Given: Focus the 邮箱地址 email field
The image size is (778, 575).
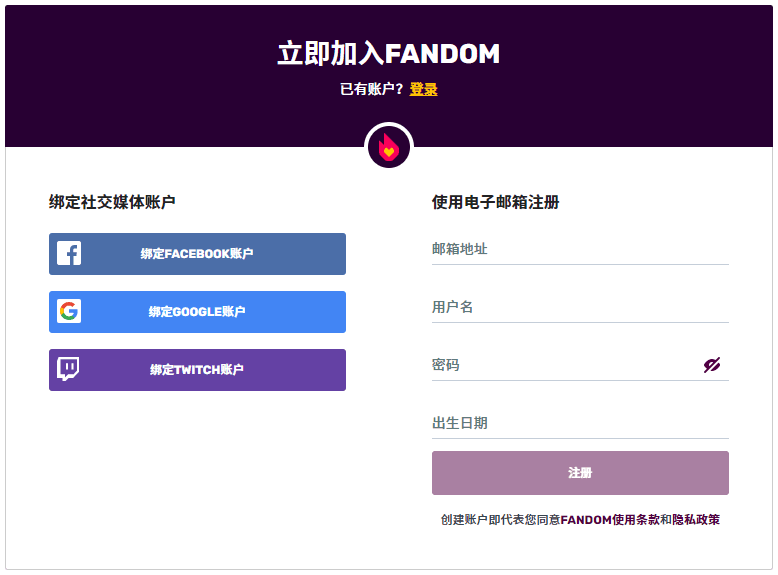Looking at the screenshot, I should [580, 249].
